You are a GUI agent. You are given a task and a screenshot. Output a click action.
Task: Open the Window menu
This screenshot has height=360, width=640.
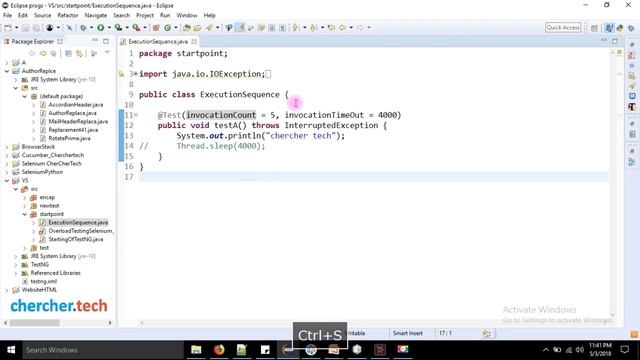point(187,15)
